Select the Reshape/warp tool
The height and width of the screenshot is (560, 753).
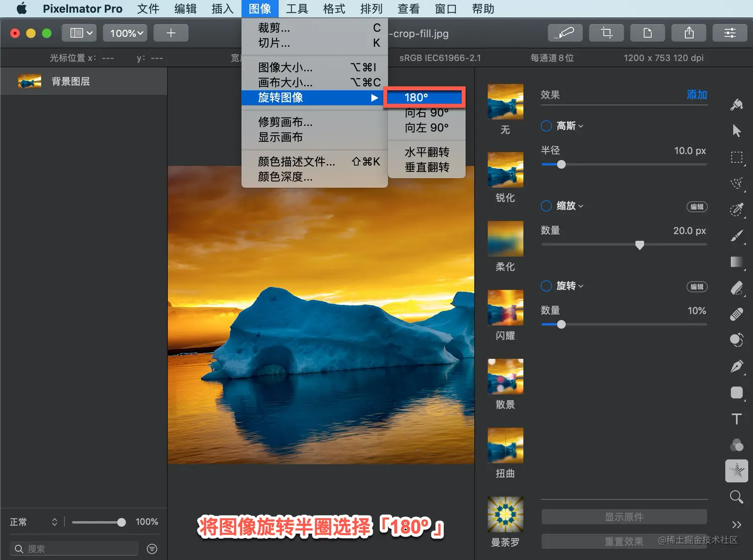click(x=737, y=340)
